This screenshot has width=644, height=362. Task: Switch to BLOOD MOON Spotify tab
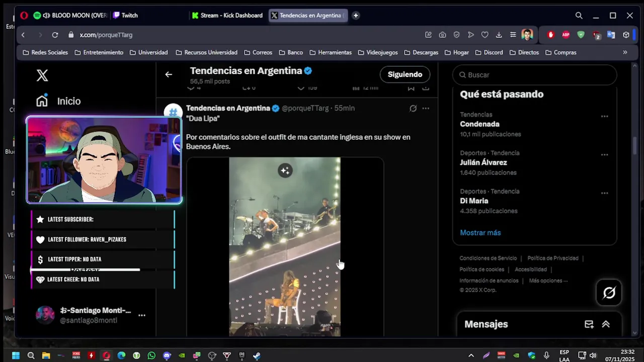pyautogui.click(x=70, y=16)
